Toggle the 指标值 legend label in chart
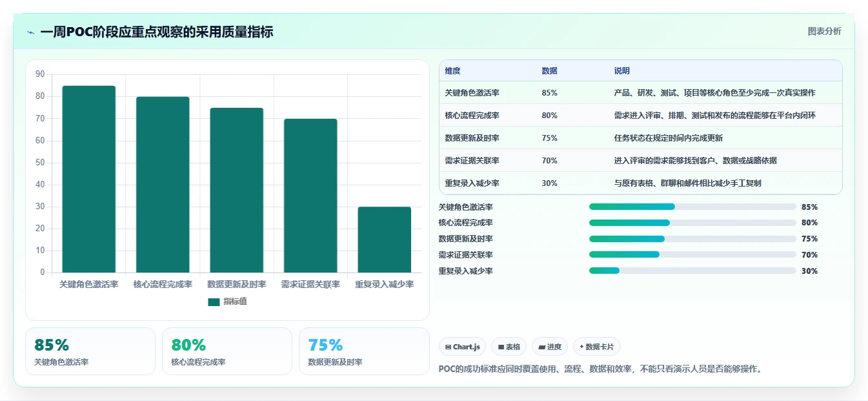The height and width of the screenshot is (401, 868). click(236, 302)
